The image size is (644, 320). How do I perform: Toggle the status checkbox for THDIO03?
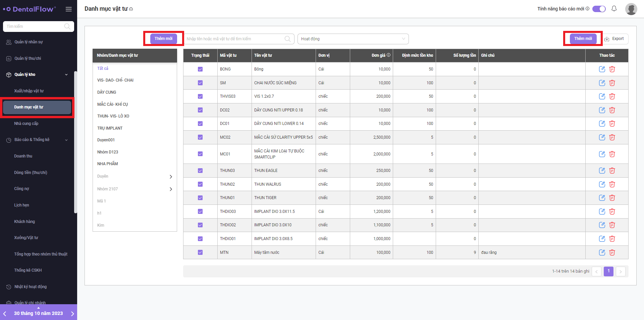[200, 212]
